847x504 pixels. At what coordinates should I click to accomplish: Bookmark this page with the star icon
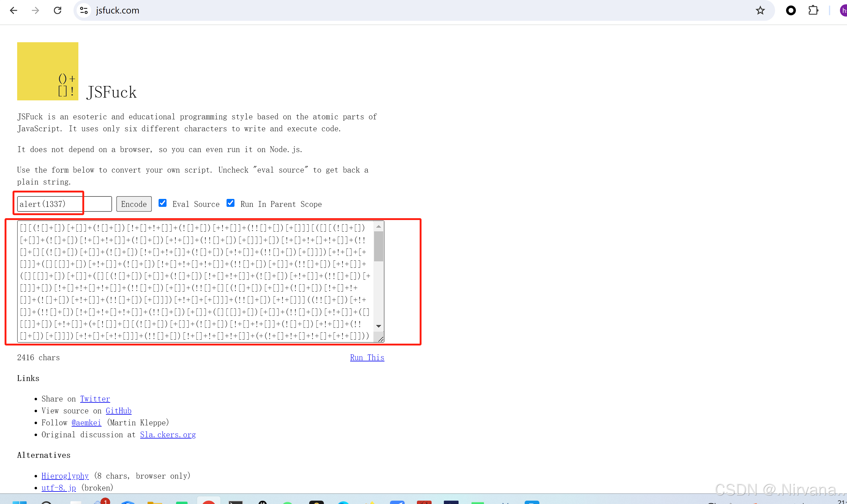[760, 10]
